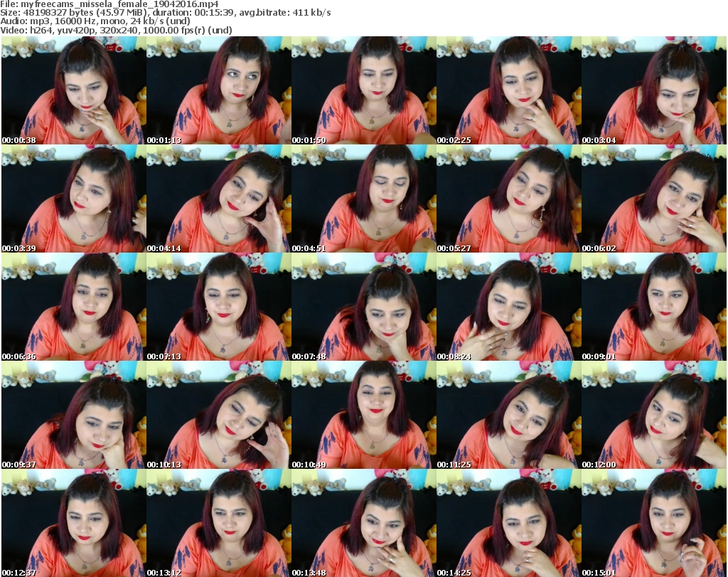Click the thumbnail at 00:13:48

point(363,523)
